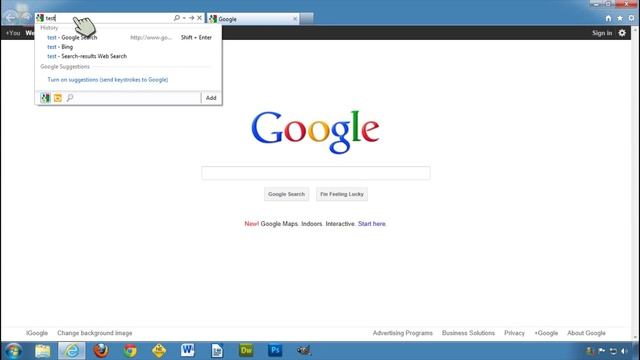Open Business Solutions footer link
Image resolution: width=640 pixels, height=360 pixels.
(468, 333)
